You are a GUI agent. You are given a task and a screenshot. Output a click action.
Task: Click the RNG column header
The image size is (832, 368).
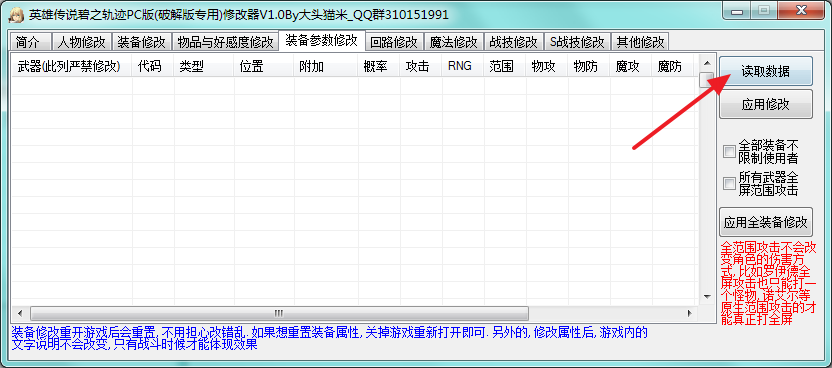463,66
